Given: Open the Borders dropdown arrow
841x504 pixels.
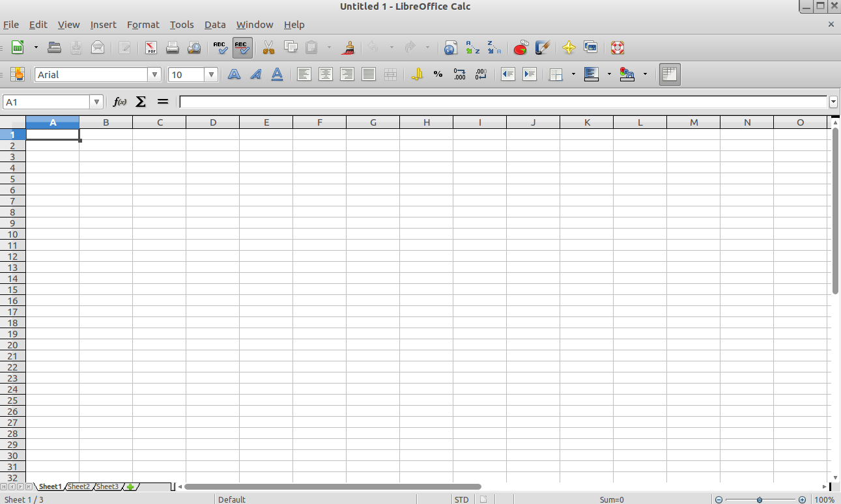Looking at the screenshot, I should click(x=573, y=74).
